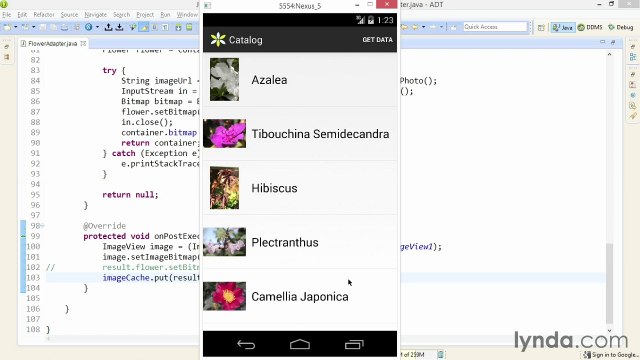The height and width of the screenshot is (360, 640).
Task: Collapse the fold marker at line 98
Action: click(42, 226)
